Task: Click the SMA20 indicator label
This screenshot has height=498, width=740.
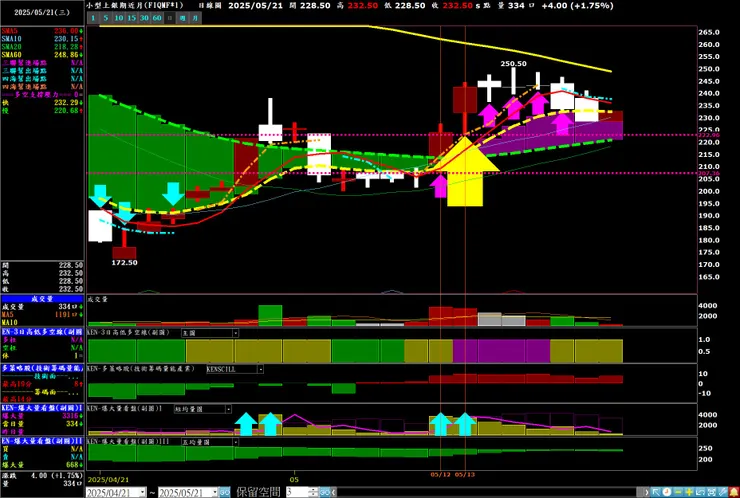Action: (11, 47)
